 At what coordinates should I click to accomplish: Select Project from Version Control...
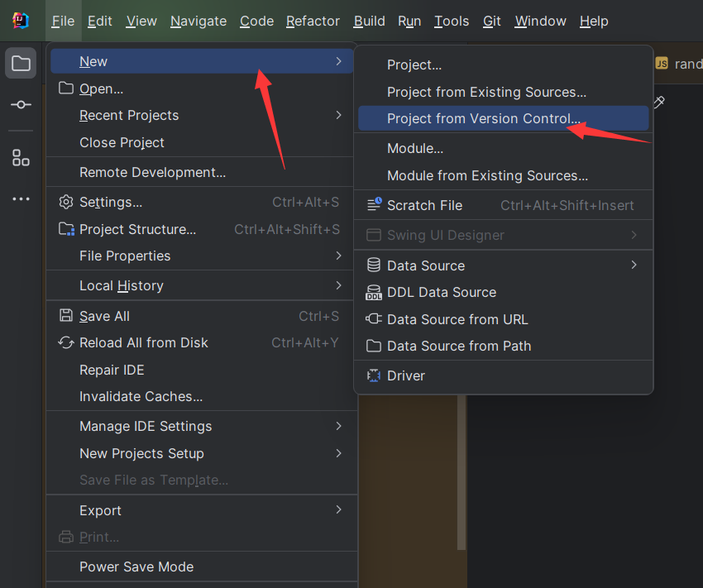(x=504, y=118)
